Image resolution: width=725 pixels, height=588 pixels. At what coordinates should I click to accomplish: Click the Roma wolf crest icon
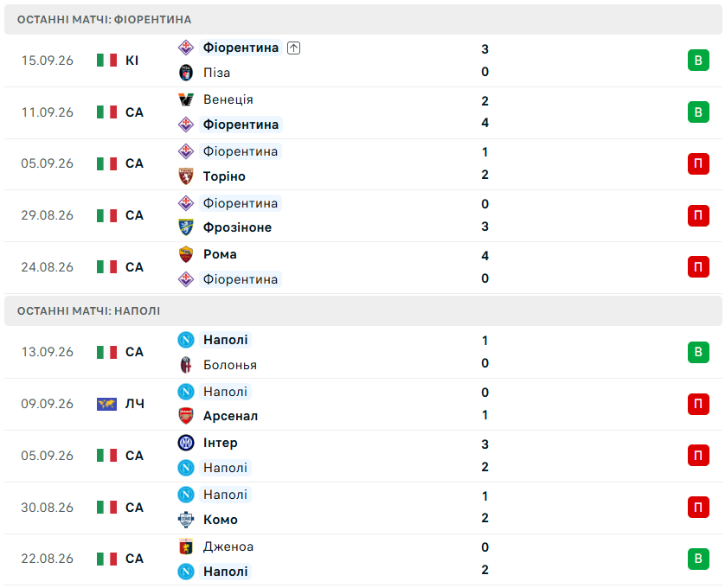click(186, 254)
